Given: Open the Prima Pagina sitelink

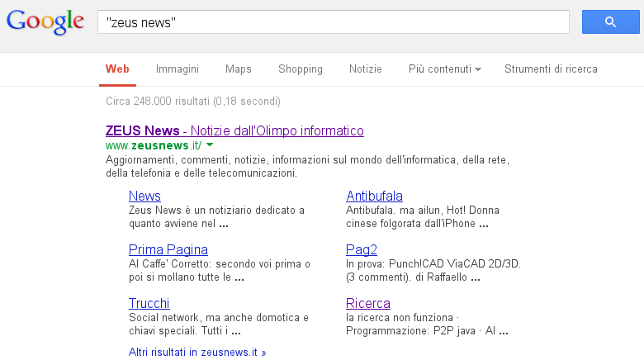Looking at the screenshot, I should [x=168, y=250].
